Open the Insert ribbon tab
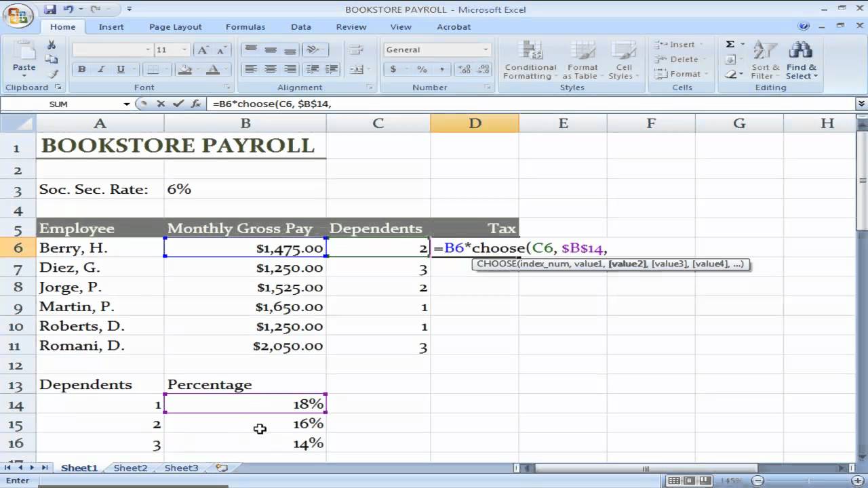This screenshot has height=488, width=868. [x=111, y=26]
